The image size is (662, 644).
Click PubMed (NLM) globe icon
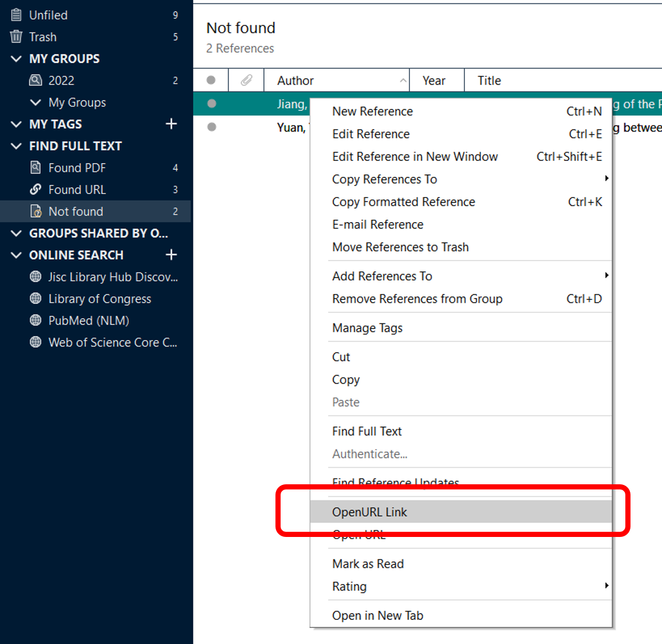pyautogui.click(x=36, y=321)
